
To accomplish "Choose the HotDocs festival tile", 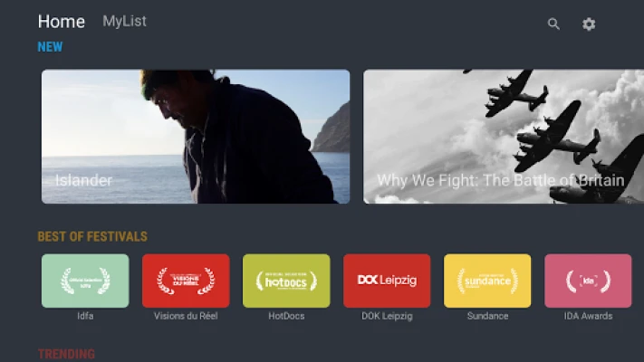I will coord(286,281).
